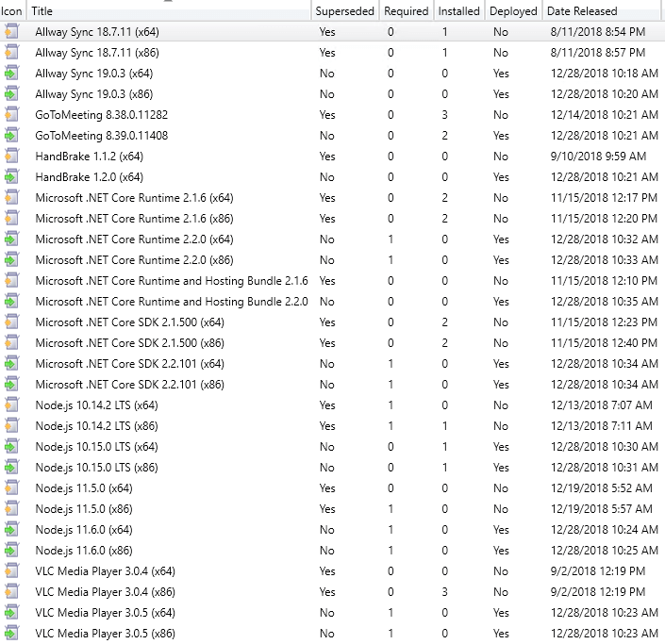Click the date 12/19/2018 5:52 AM
665x644 pixels.
point(602,488)
